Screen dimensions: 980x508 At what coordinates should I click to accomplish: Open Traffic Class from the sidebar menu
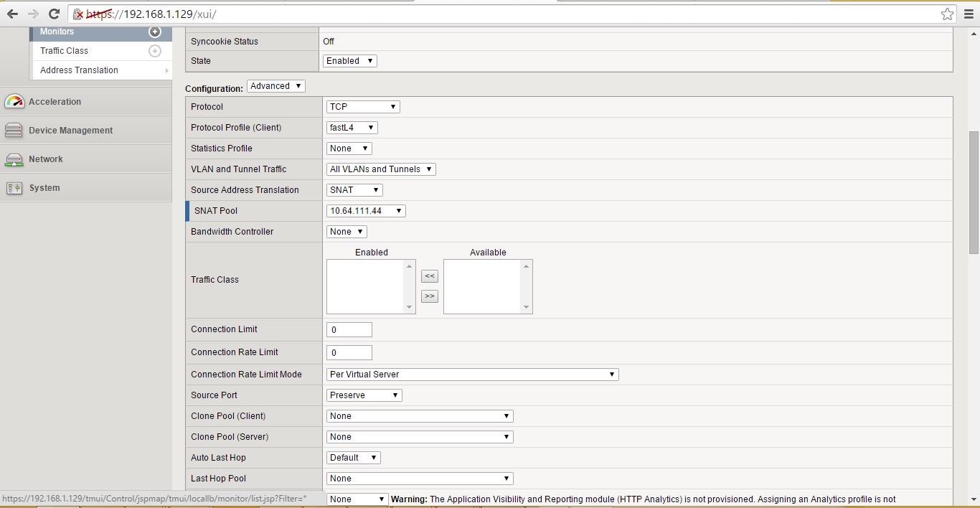(x=64, y=50)
